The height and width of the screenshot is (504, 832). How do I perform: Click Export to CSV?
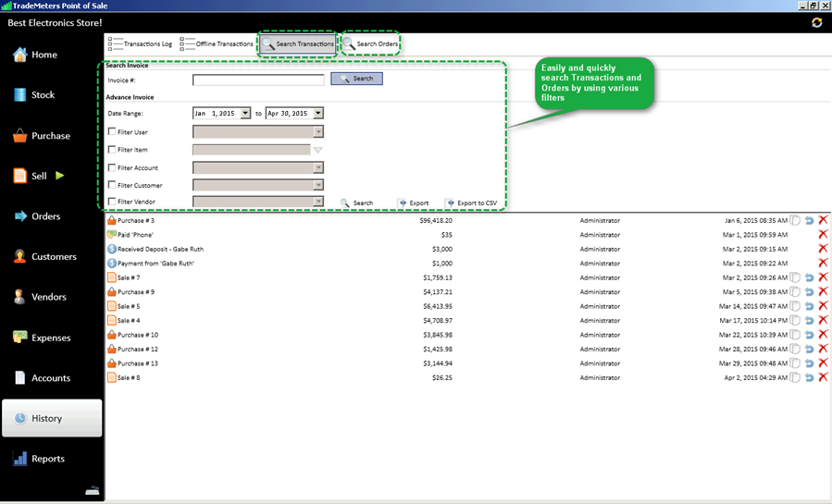[x=476, y=203]
